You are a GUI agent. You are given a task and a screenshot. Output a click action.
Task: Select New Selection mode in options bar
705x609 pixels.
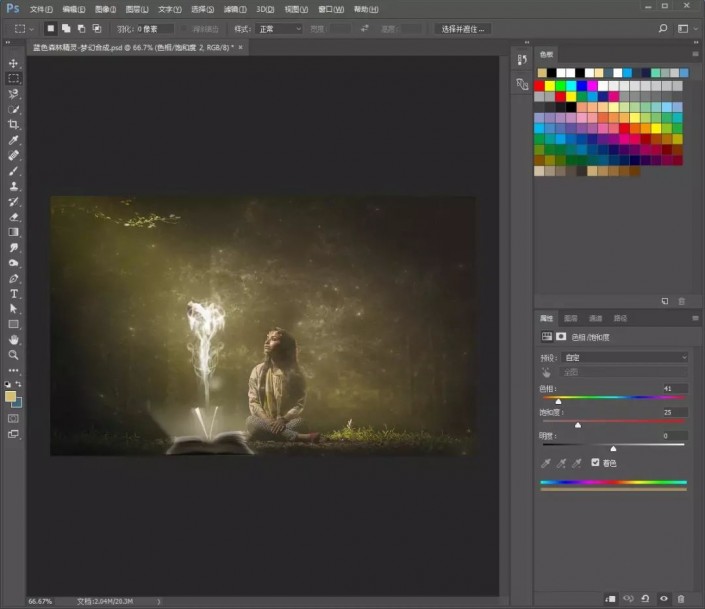tap(51, 29)
